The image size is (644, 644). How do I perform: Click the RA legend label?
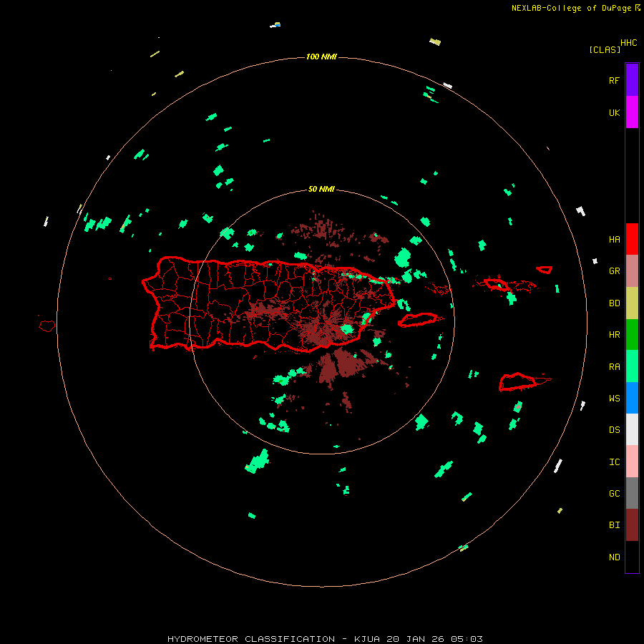point(614,366)
